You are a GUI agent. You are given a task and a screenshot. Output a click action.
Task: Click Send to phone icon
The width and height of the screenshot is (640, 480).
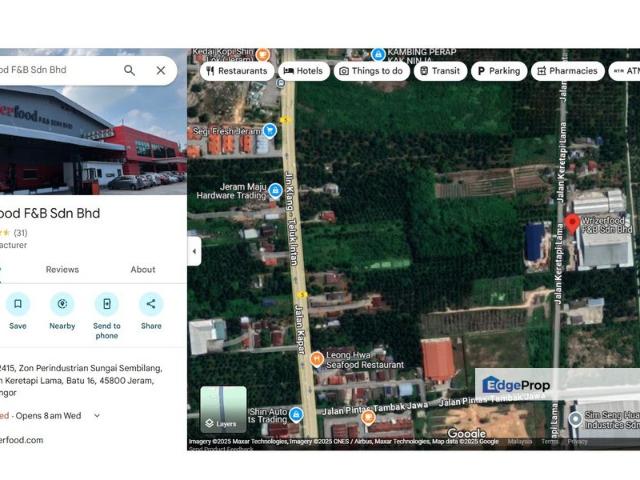click(x=107, y=304)
